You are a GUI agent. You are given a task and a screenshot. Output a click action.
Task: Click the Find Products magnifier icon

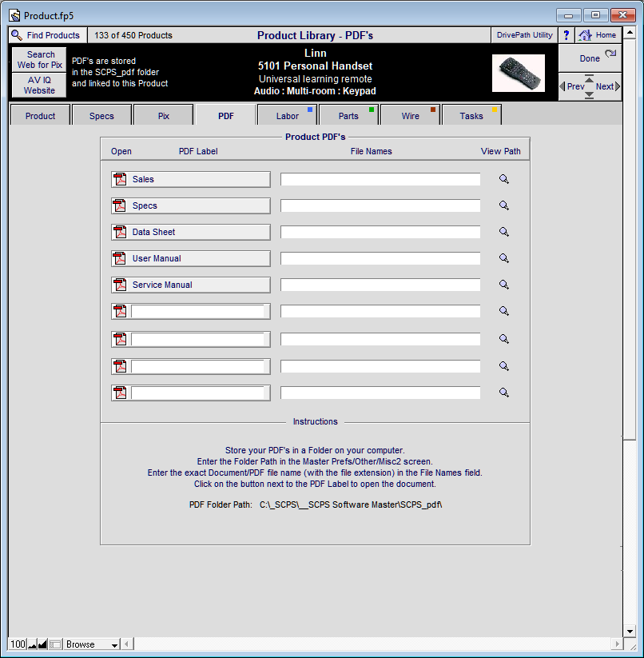16,35
